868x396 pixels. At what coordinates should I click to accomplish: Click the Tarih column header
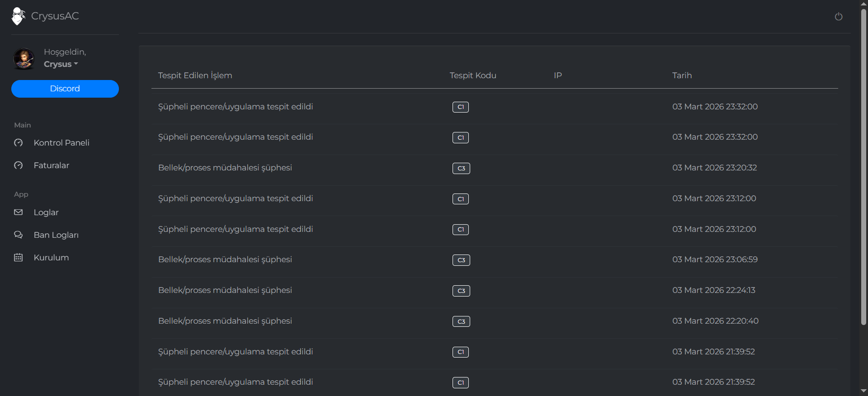682,75
